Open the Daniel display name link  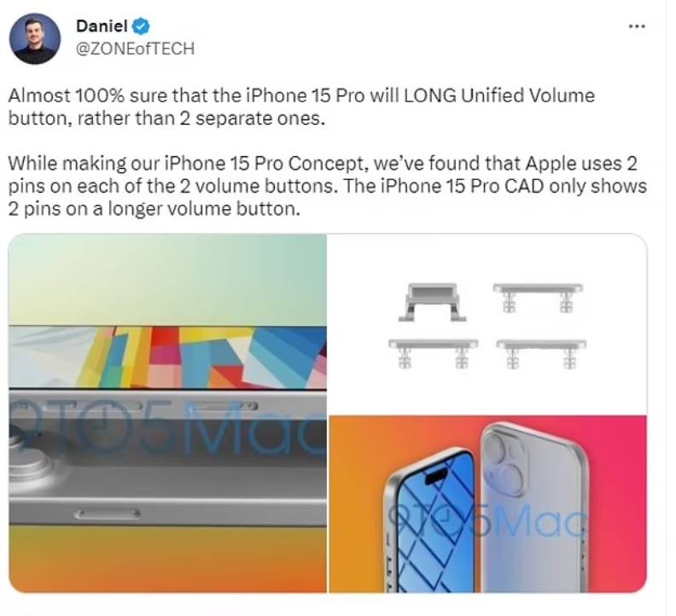[x=102, y=26]
